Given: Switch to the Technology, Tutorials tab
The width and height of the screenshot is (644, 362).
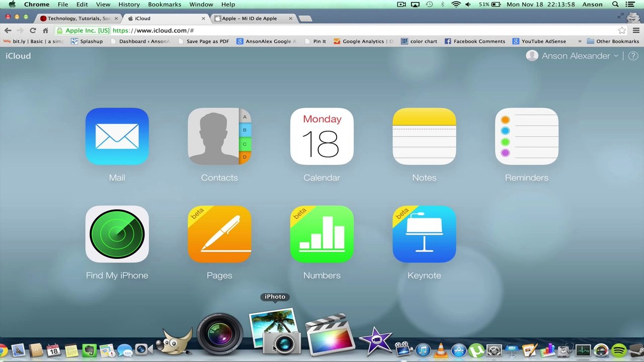Looking at the screenshot, I should [x=79, y=19].
